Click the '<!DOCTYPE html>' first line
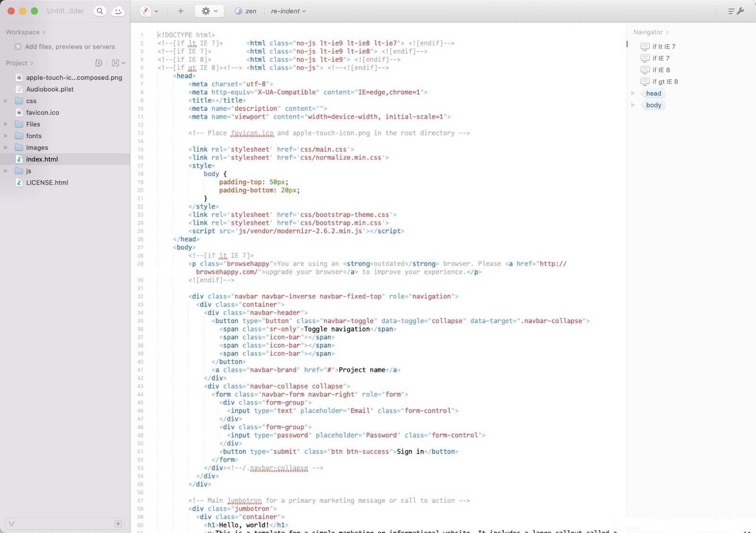 186,35
